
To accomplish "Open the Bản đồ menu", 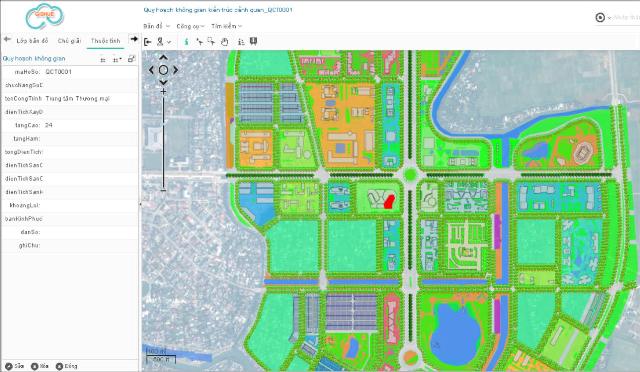I will pos(156,26).
